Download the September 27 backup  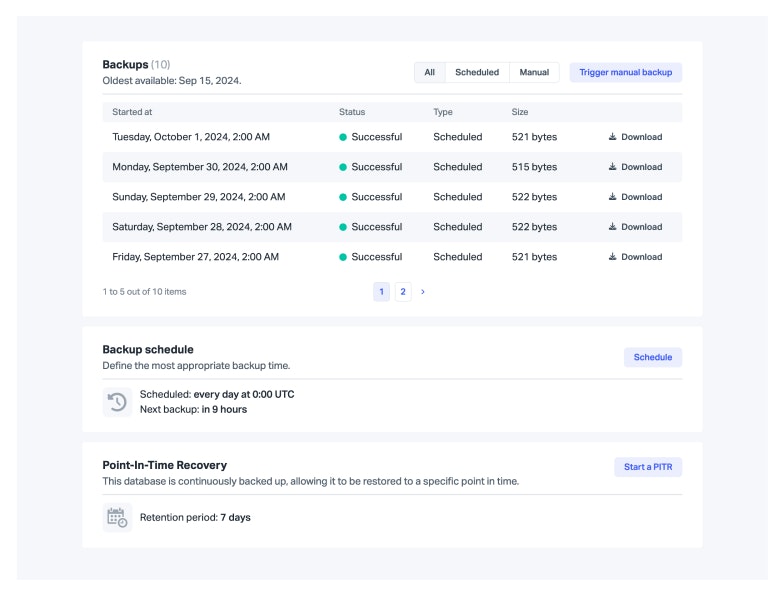coord(635,257)
